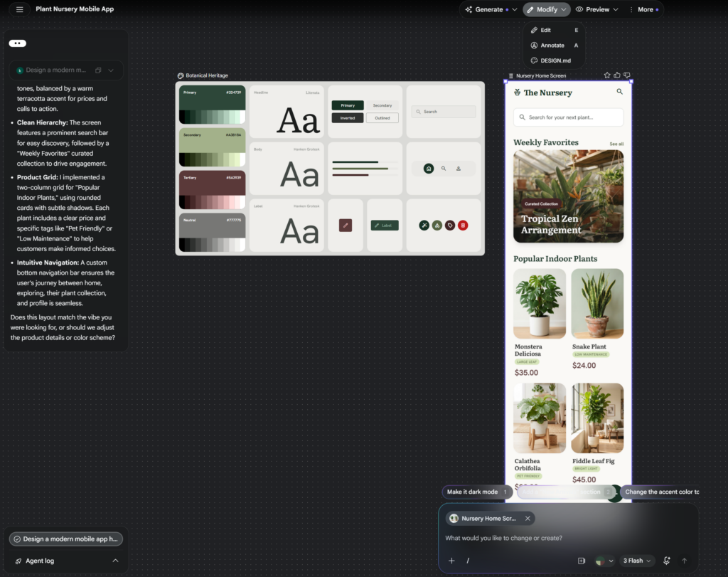Click the search icon in The Nursery header
The image size is (728, 577).
coord(619,92)
